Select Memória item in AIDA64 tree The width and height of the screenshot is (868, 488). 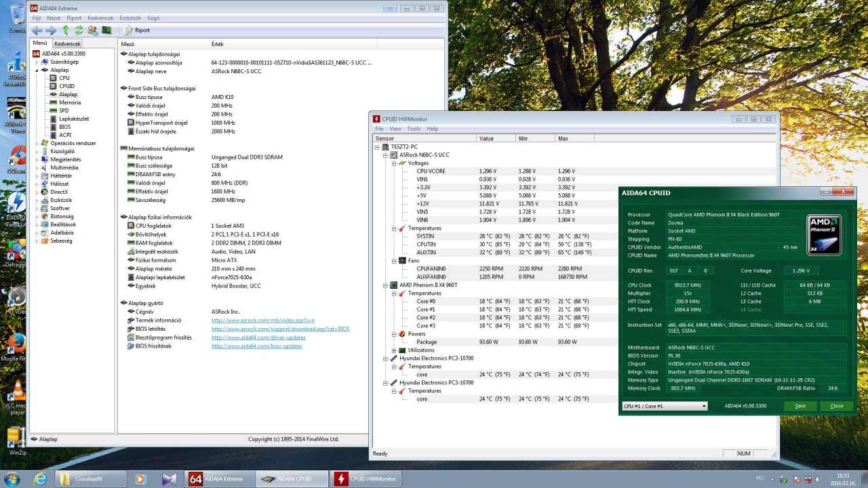69,102
